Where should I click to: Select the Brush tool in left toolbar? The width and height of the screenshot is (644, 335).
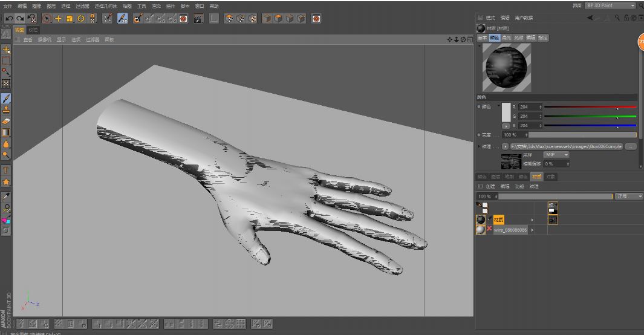click(6, 99)
